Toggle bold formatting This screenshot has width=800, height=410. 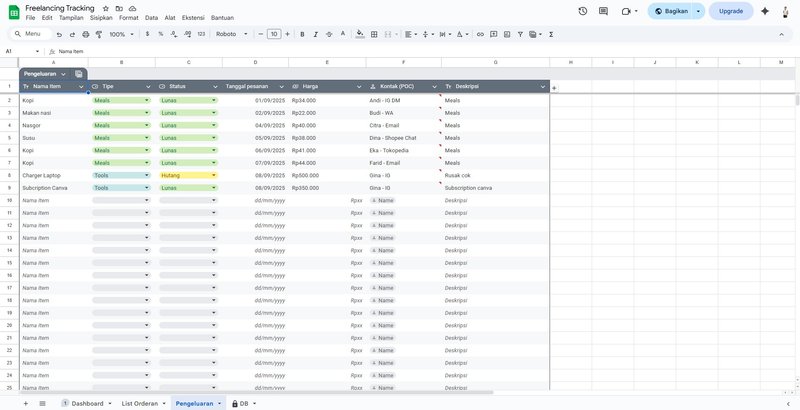[x=302, y=34]
